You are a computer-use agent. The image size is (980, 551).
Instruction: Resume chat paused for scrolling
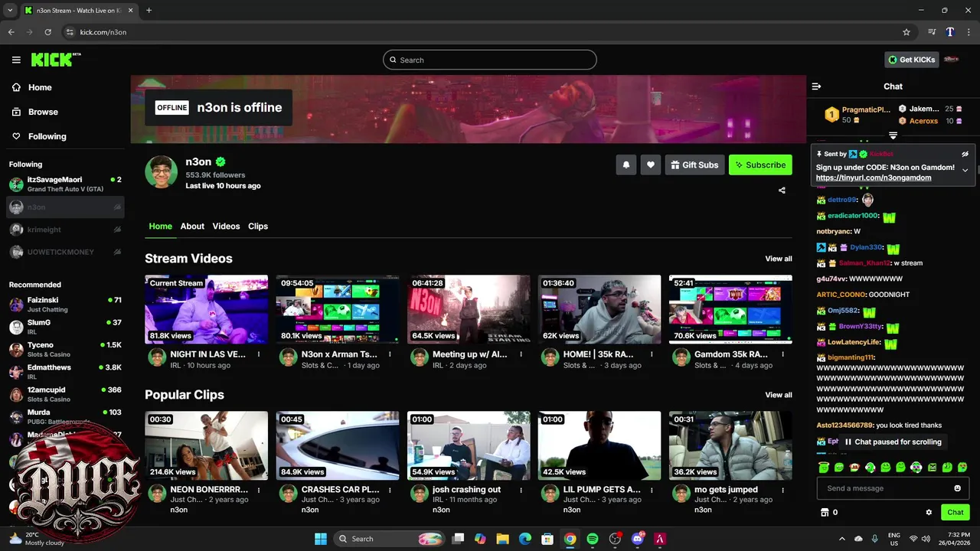pos(892,442)
